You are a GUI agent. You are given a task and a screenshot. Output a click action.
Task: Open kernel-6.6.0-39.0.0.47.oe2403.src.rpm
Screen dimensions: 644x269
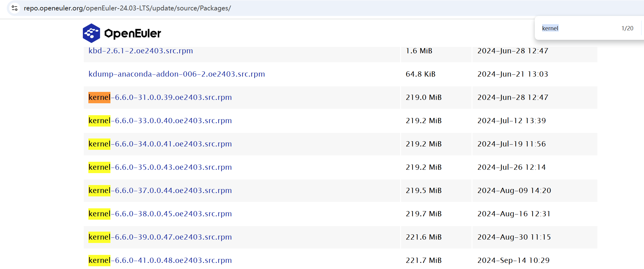(160, 237)
